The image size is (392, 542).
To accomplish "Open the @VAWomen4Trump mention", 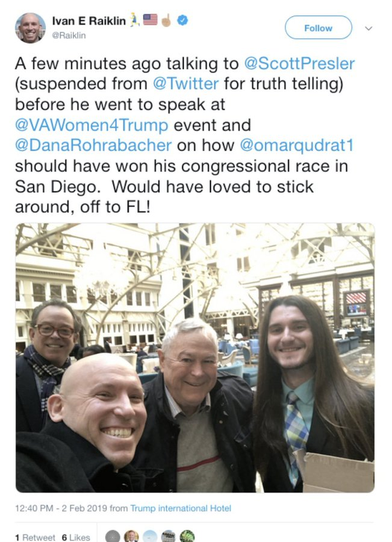I will coord(92,125).
